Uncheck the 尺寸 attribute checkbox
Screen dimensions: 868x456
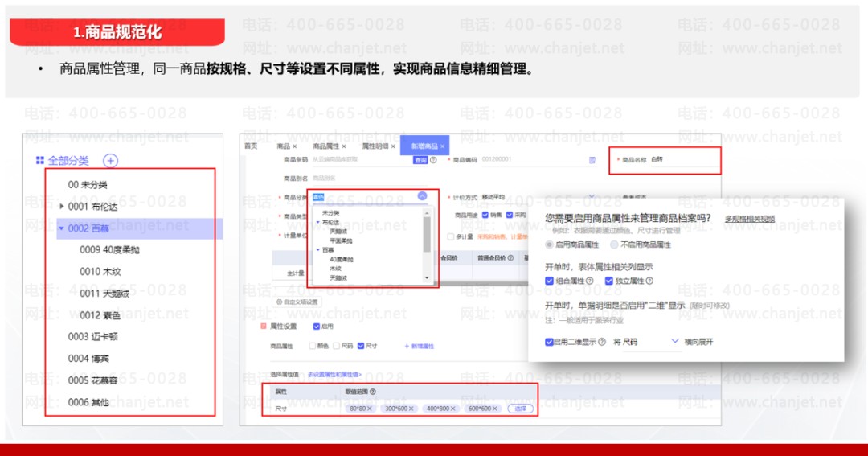tap(361, 346)
